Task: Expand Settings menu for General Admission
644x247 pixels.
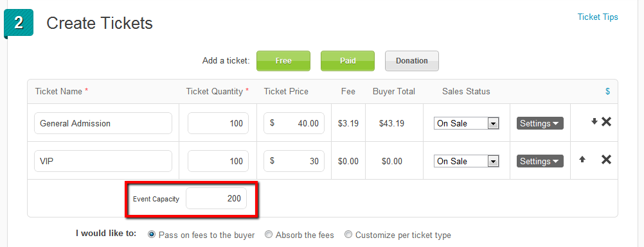Action: point(540,123)
